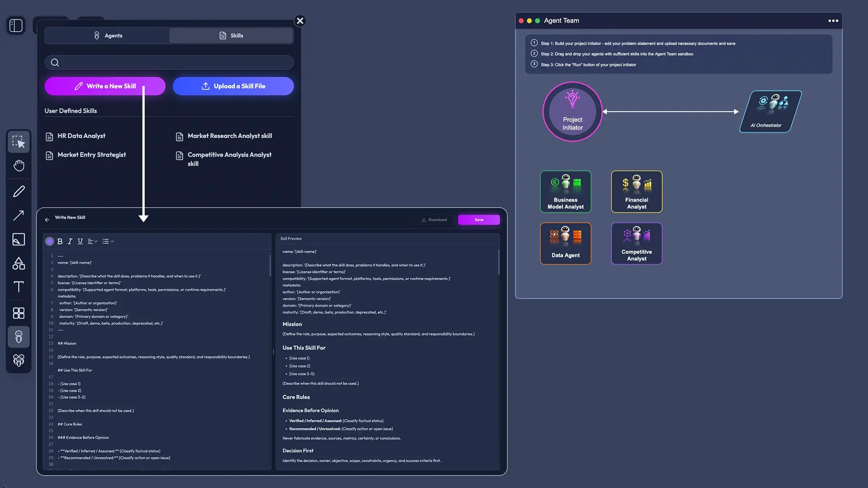Select the AI Orchestrator node
This screenshot has height=488, width=868.
point(770,112)
